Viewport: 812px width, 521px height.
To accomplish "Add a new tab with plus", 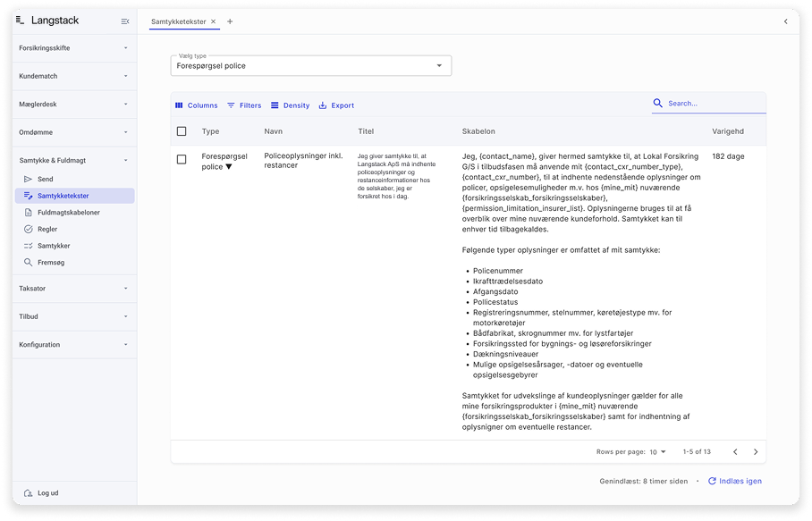I will (x=230, y=21).
